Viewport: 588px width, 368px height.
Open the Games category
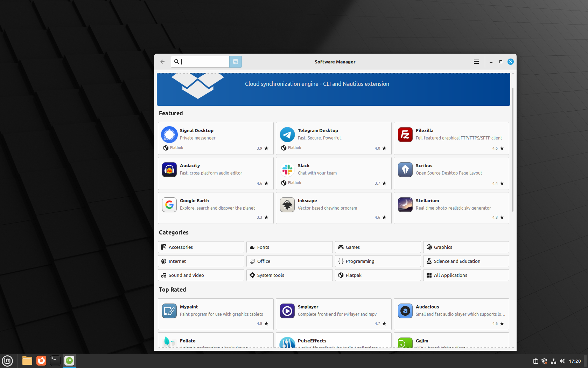point(378,247)
